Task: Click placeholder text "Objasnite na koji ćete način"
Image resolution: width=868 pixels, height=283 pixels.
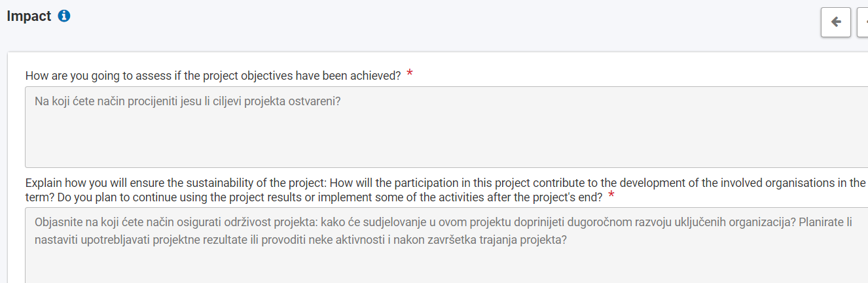Action: pos(103,222)
